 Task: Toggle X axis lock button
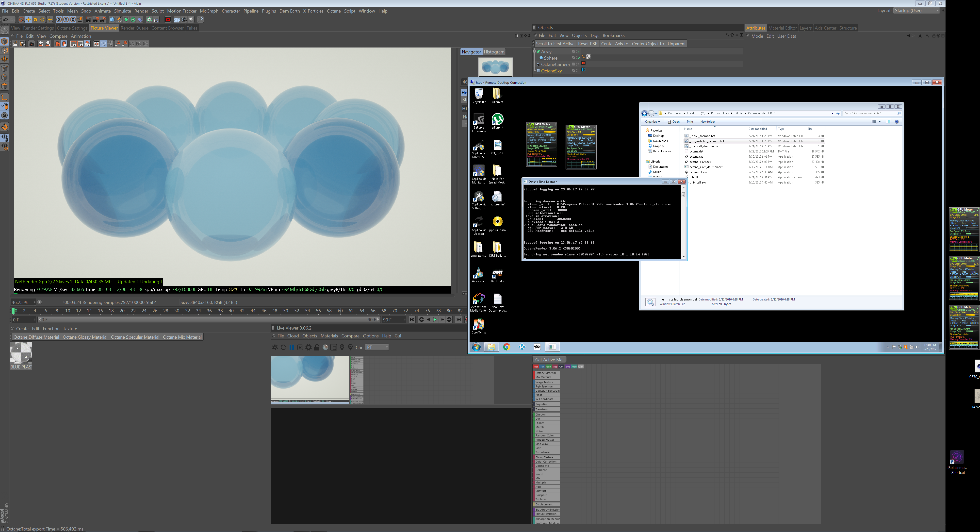tap(59, 19)
